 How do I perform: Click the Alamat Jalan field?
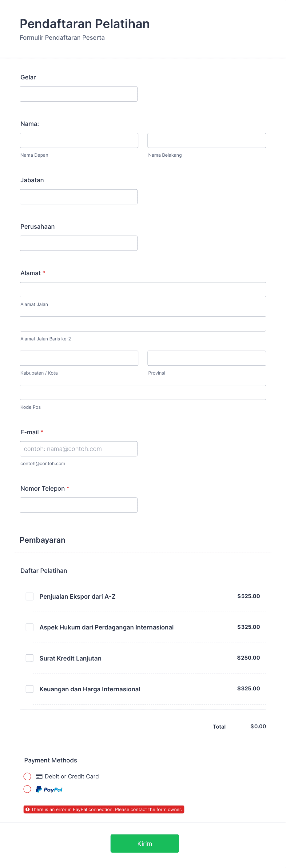[143, 290]
